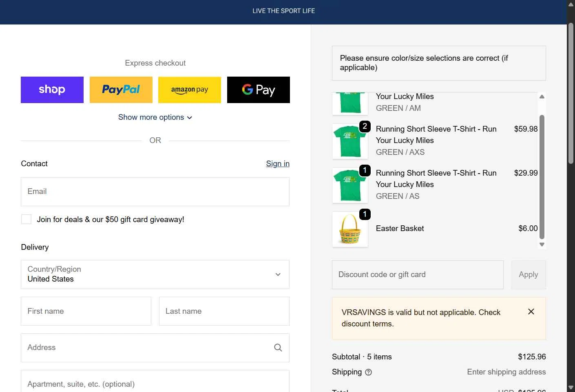Select Amazon Pay express checkout
575x392 pixels.
coord(190,90)
